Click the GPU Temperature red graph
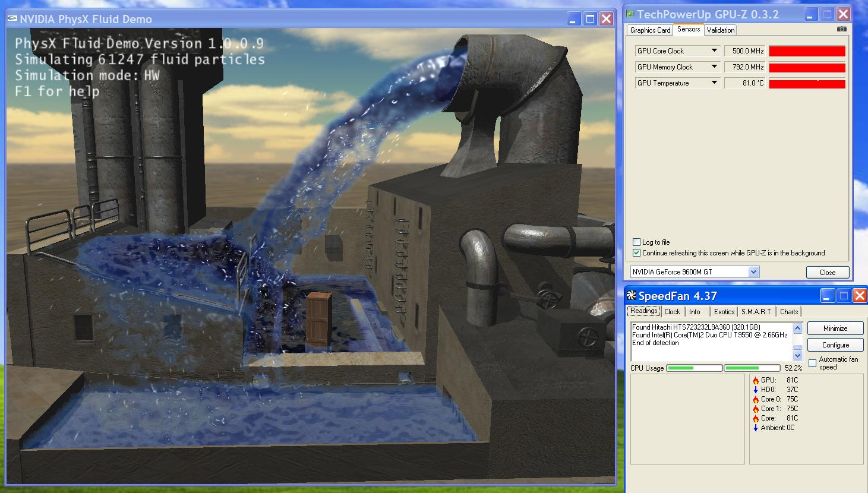868x493 pixels. (807, 83)
